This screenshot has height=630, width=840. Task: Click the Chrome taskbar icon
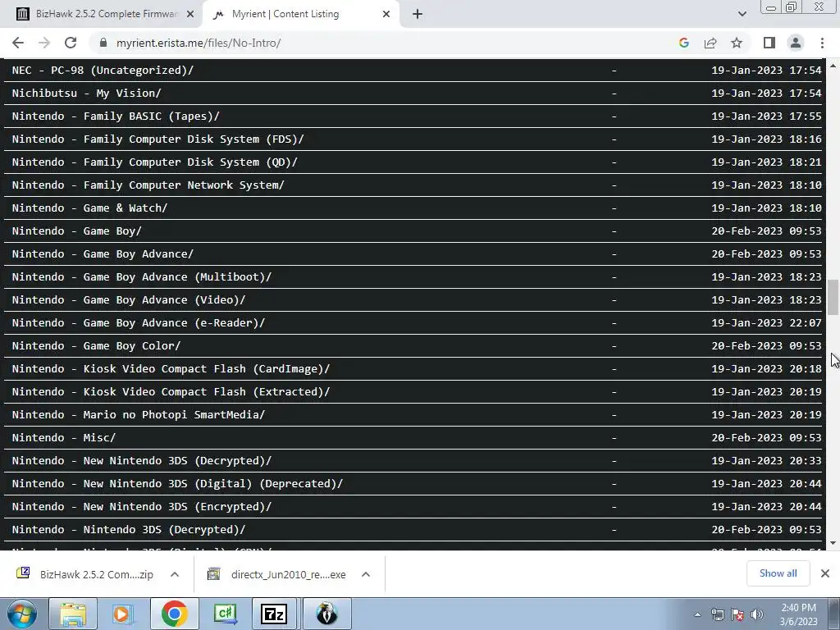(174, 614)
